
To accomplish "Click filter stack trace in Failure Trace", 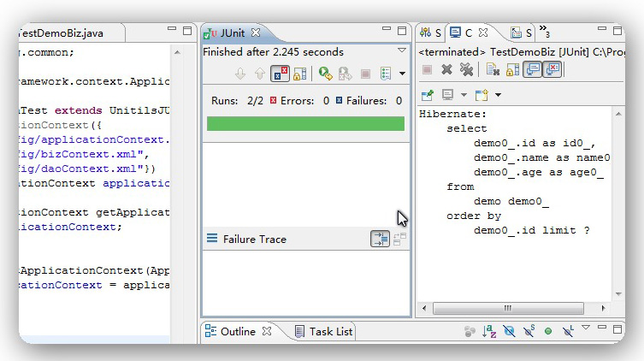I will [x=379, y=240].
